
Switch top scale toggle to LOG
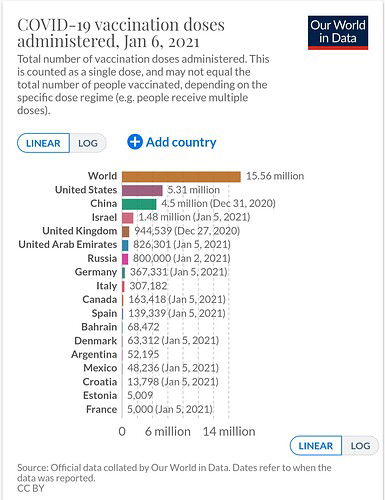[x=88, y=143]
